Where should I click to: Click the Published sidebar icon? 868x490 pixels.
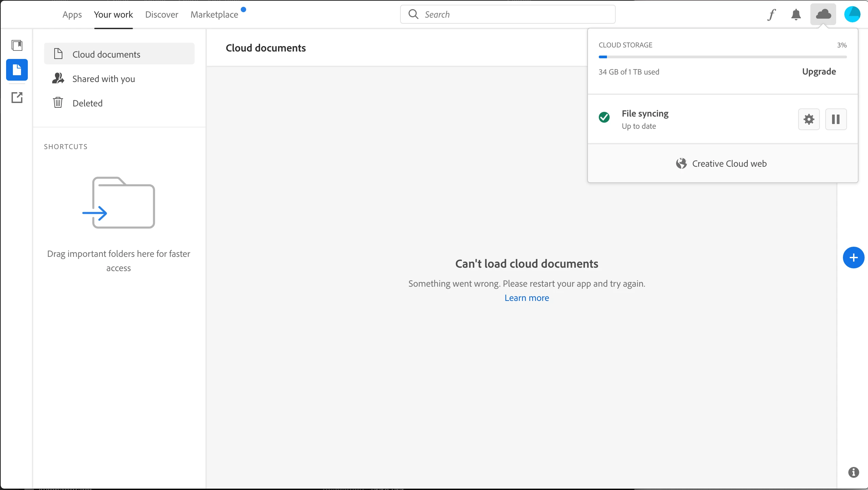click(x=17, y=98)
